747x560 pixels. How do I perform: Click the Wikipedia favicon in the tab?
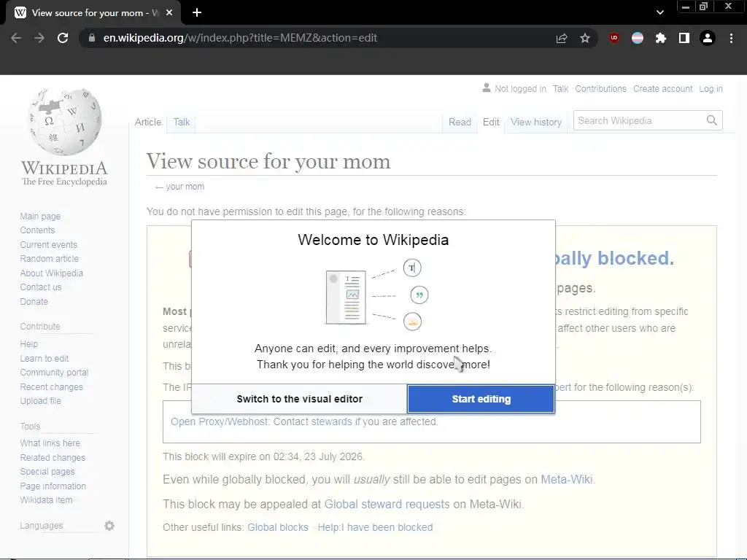coord(20,13)
